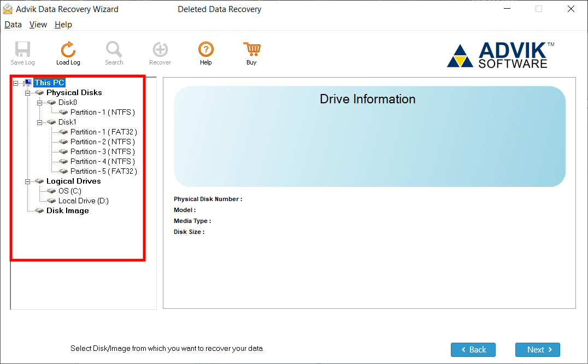Click the Load Log toolbar icon
The image size is (588, 364).
[x=68, y=49]
